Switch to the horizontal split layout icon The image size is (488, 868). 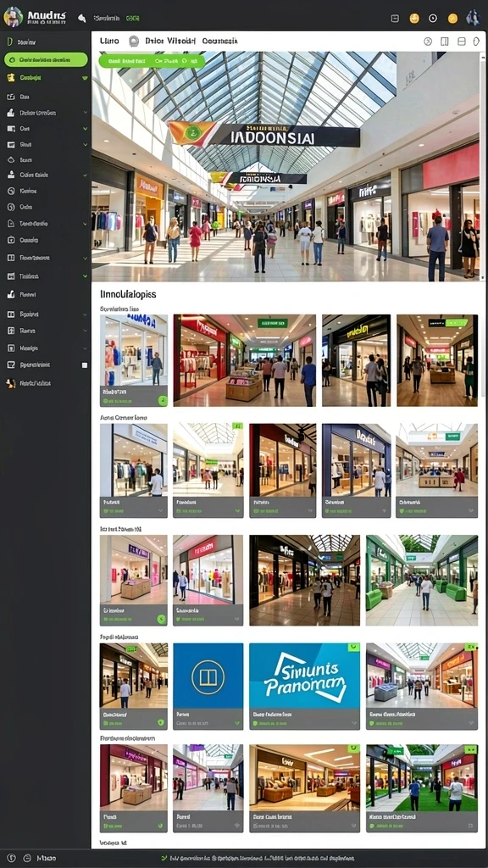pyautogui.click(x=462, y=42)
